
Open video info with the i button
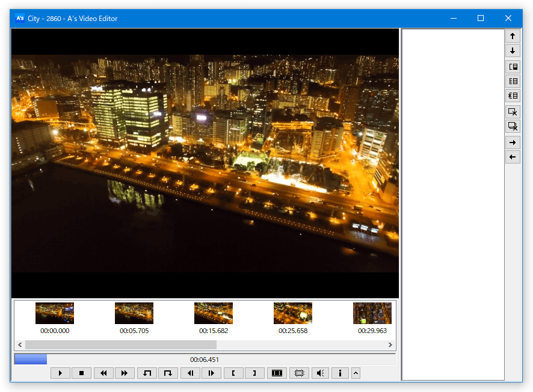[340, 373]
